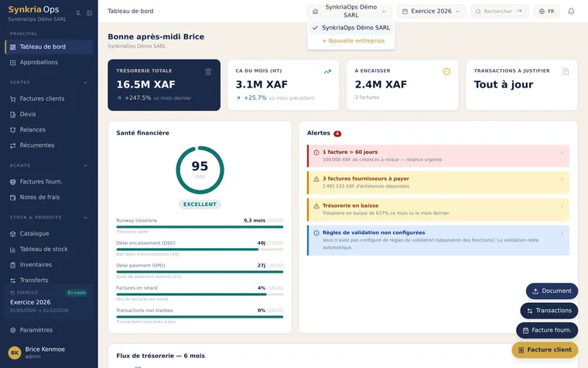Click the bank icon in Trésorerie totale card

pos(208,72)
